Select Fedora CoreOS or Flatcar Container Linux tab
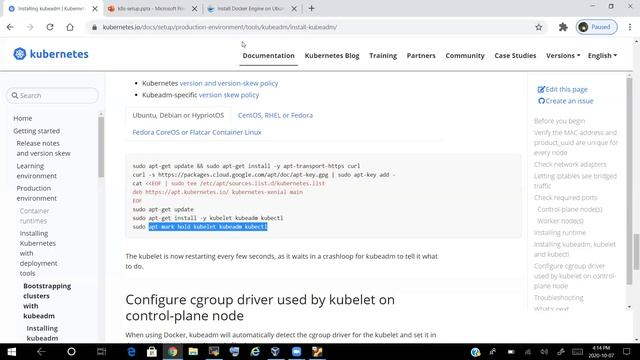The image size is (640, 360). tap(197, 132)
